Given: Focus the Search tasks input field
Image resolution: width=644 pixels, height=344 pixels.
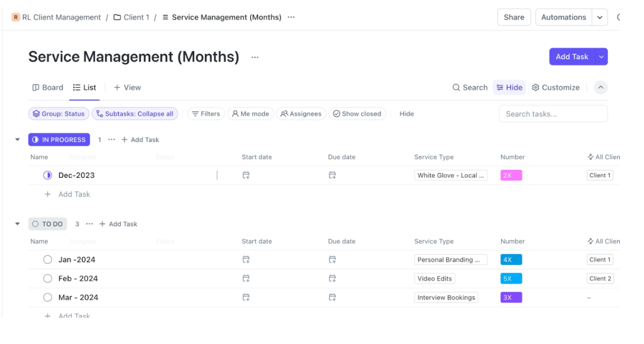Looking at the screenshot, I should tap(553, 114).
